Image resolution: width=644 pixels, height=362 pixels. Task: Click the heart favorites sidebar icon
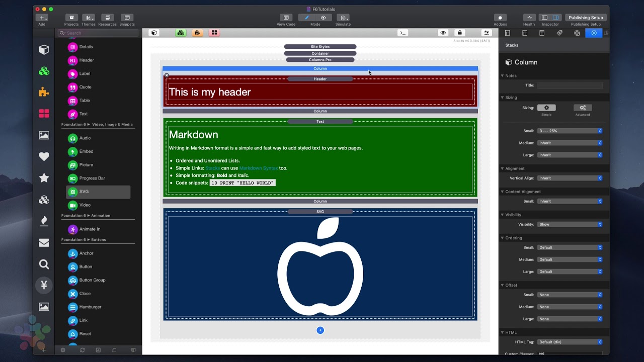pos(44,156)
